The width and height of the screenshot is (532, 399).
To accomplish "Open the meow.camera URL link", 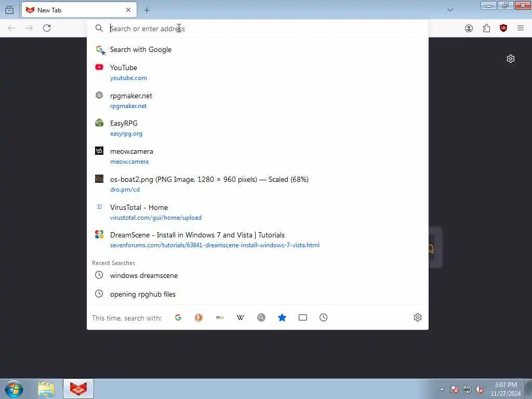I will pos(129,162).
